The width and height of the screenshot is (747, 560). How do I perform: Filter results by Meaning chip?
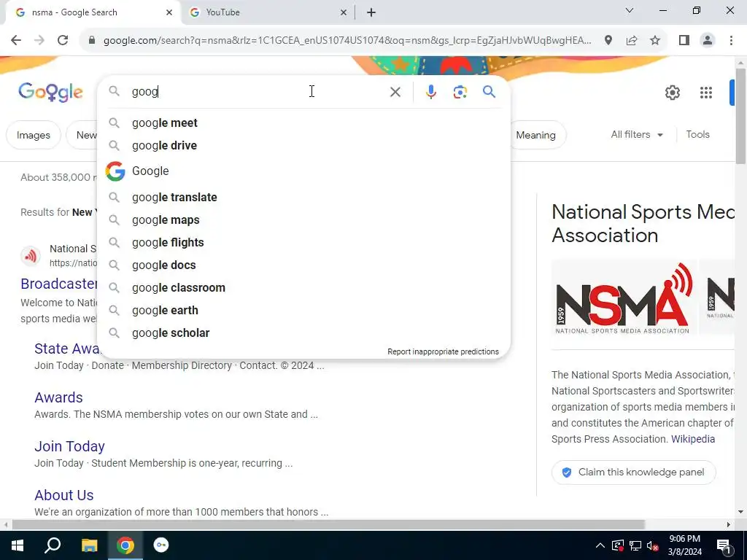click(536, 135)
